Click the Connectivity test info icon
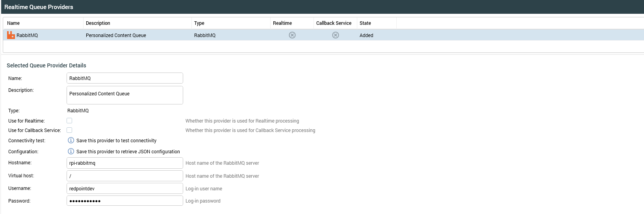 71,140
